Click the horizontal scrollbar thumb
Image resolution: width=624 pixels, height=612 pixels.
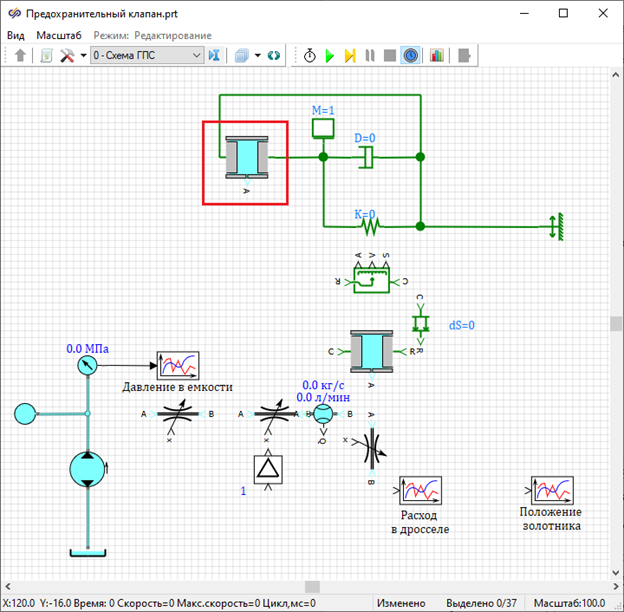click(x=313, y=587)
